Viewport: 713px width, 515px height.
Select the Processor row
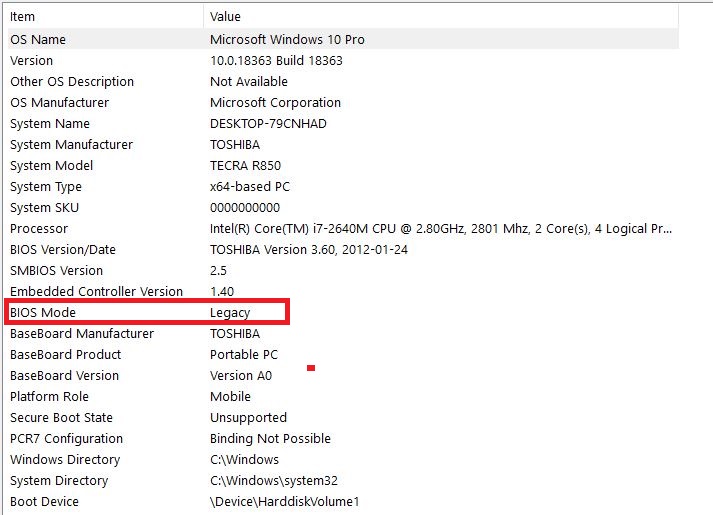point(343,228)
